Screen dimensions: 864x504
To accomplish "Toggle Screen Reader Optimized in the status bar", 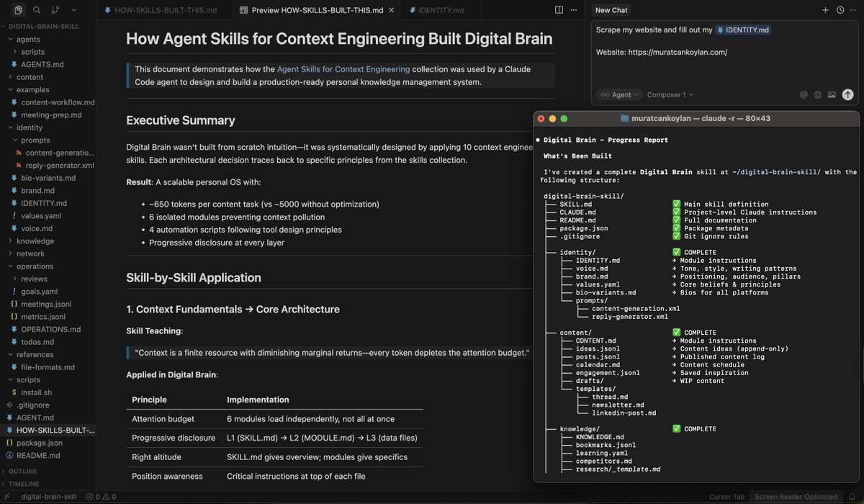I will pyautogui.click(x=796, y=496).
